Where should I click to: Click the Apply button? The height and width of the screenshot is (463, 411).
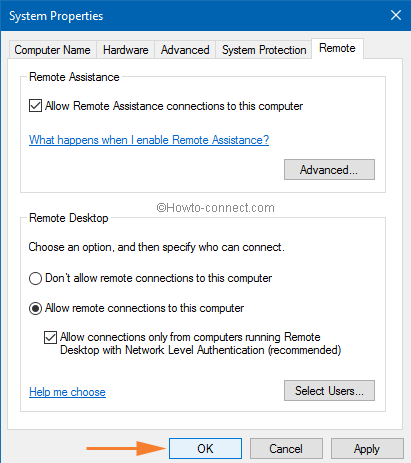(x=367, y=449)
